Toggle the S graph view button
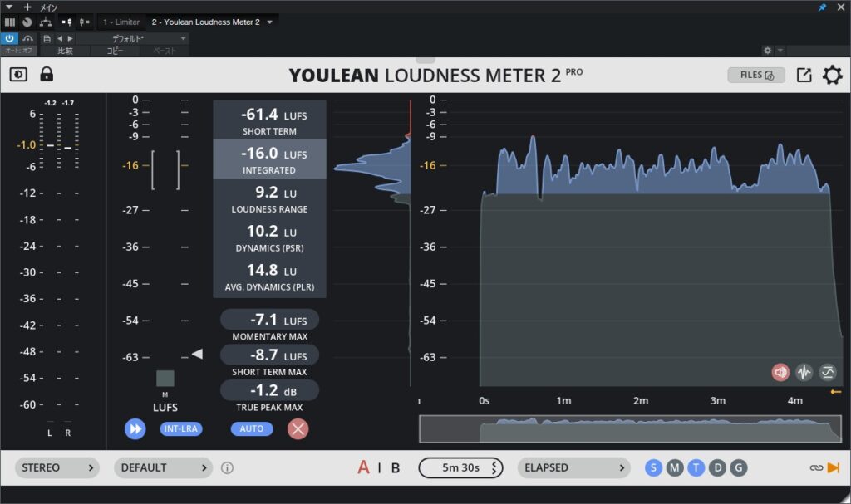Image resolution: width=851 pixels, height=504 pixels. point(653,467)
